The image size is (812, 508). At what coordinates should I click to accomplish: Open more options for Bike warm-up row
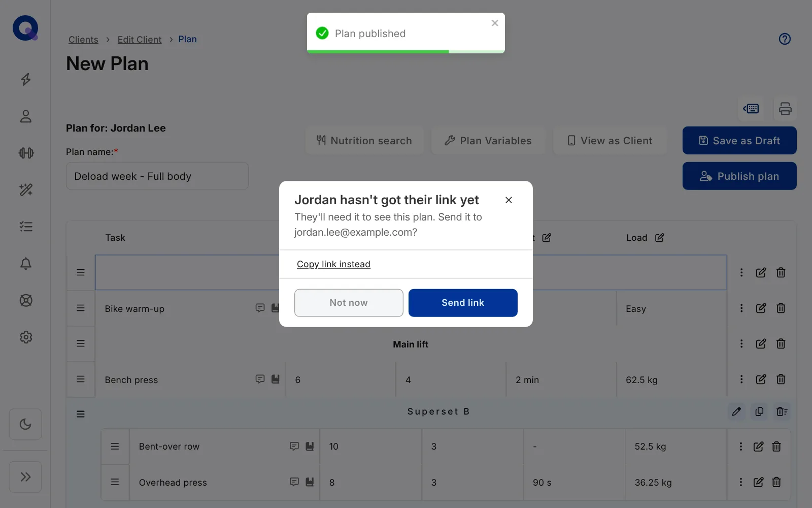[x=741, y=308]
